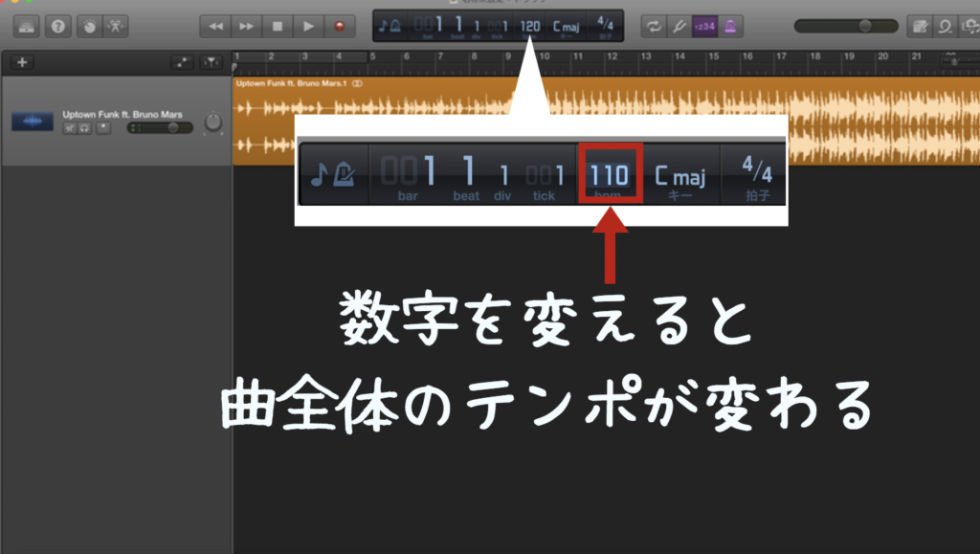Image resolution: width=980 pixels, height=554 pixels.
Task: Click bar 7 on the ruler
Action: click(x=440, y=56)
